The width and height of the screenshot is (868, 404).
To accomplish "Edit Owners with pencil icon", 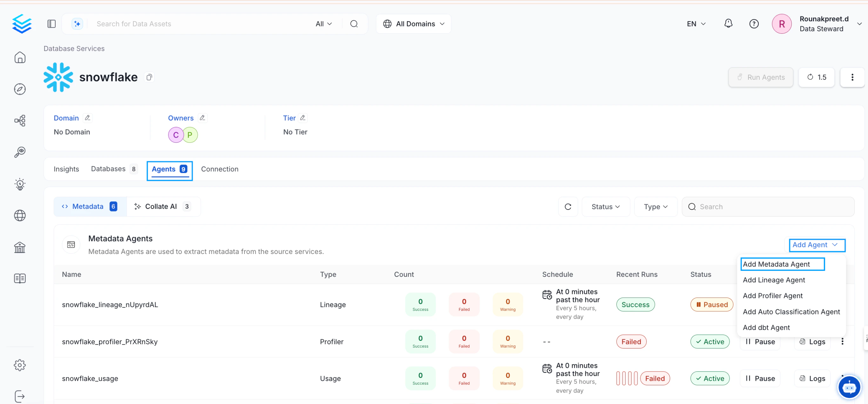I will [203, 118].
